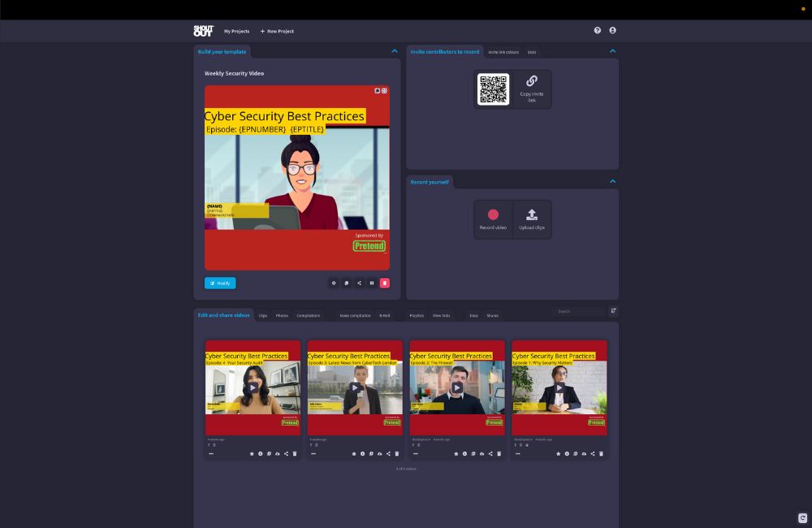Collapse the Record yourself panel
This screenshot has height=528, width=812.
tap(612, 181)
